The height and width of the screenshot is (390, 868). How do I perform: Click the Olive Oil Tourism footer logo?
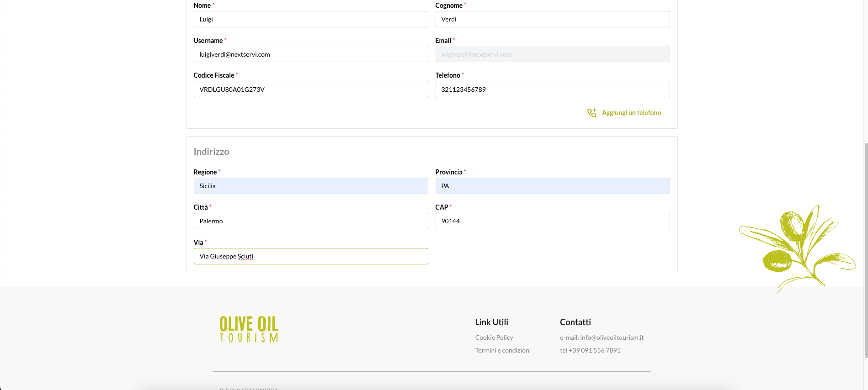point(249,329)
